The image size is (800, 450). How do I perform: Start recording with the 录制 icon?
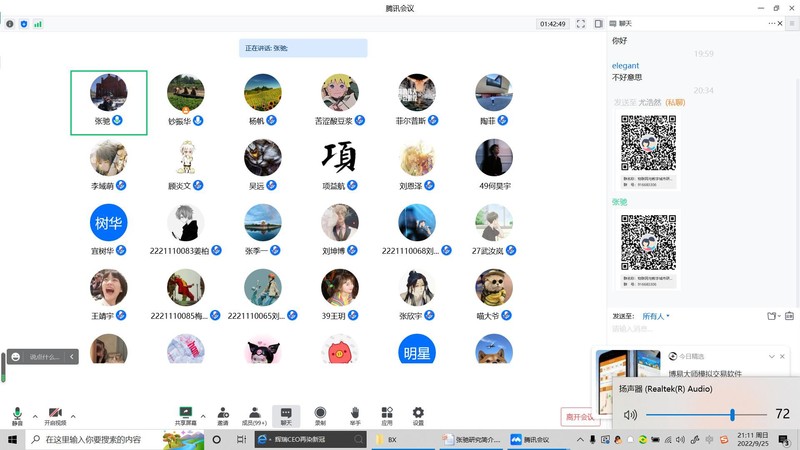point(320,413)
